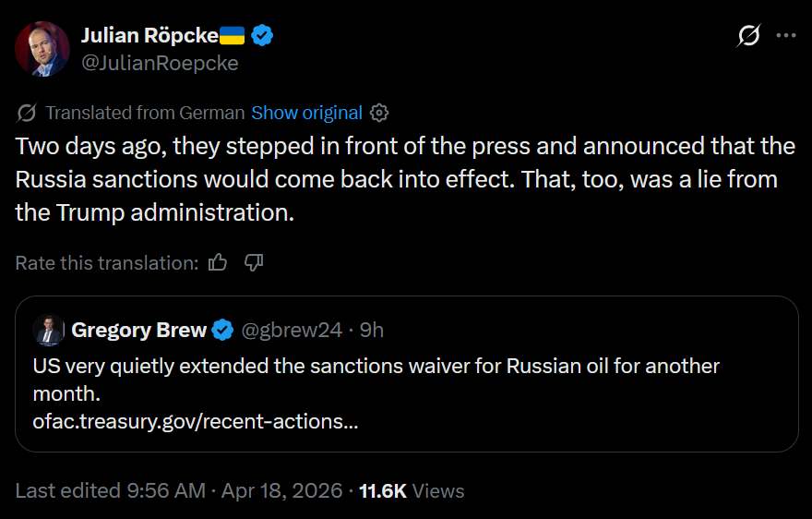Image resolution: width=812 pixels, height=519 pixels.
Task: Open the translation settings gear
Action: click(x=379, y=113)
